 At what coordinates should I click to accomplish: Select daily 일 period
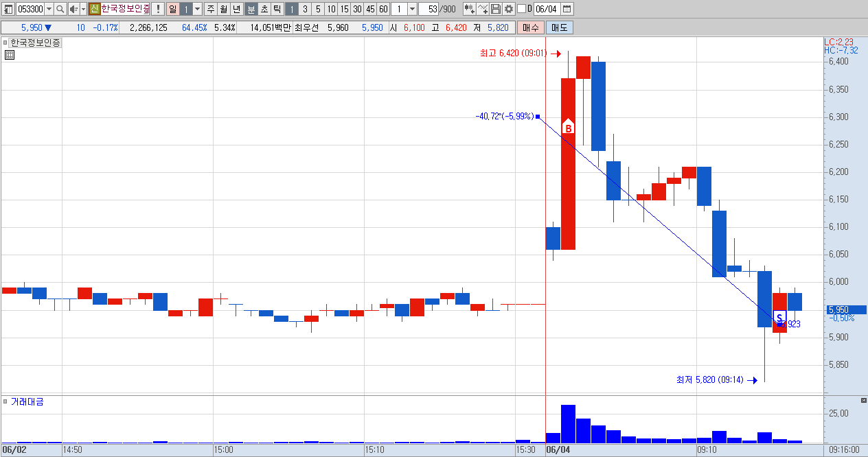(x=172, y=9)
